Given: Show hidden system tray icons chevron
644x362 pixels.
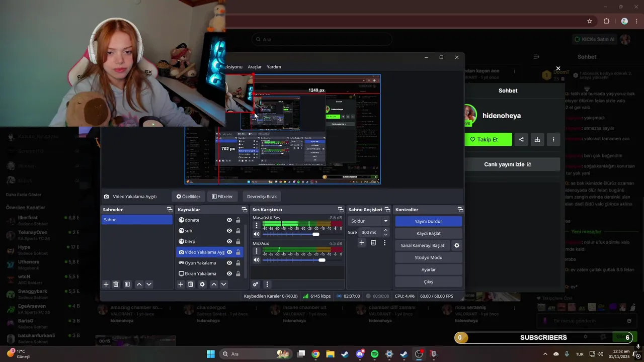Looking at the screenshot, I should click(545, 354).
